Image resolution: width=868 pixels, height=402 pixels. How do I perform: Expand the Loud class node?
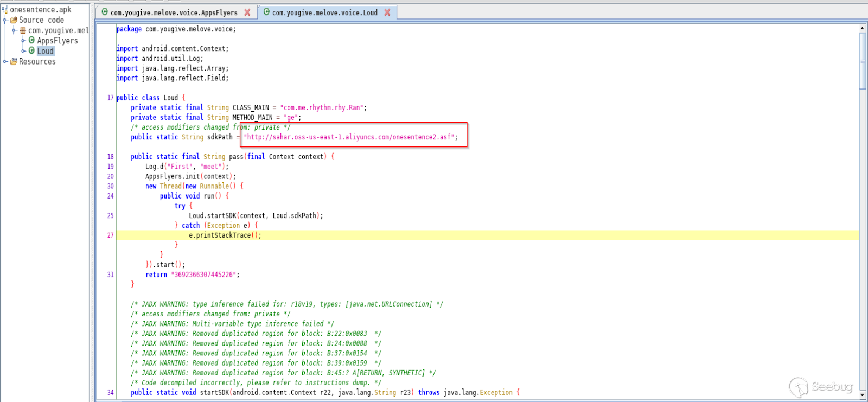[x=23, y=51]
